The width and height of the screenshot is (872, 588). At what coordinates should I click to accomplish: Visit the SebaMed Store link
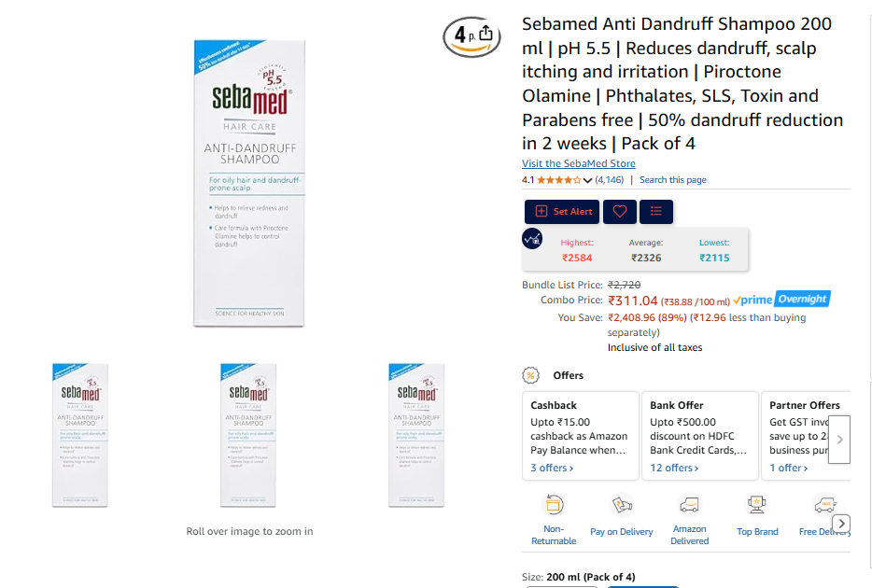578,163
